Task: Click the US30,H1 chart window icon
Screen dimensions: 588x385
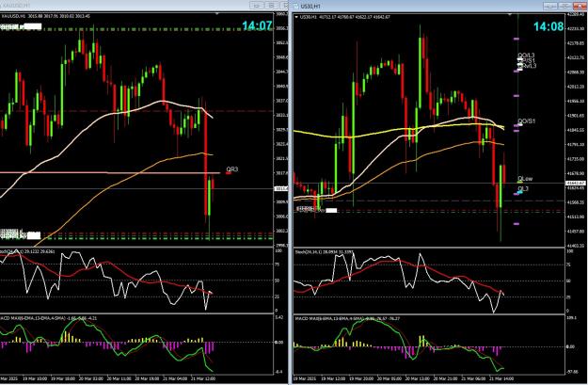Action: (x=295, y=6)
